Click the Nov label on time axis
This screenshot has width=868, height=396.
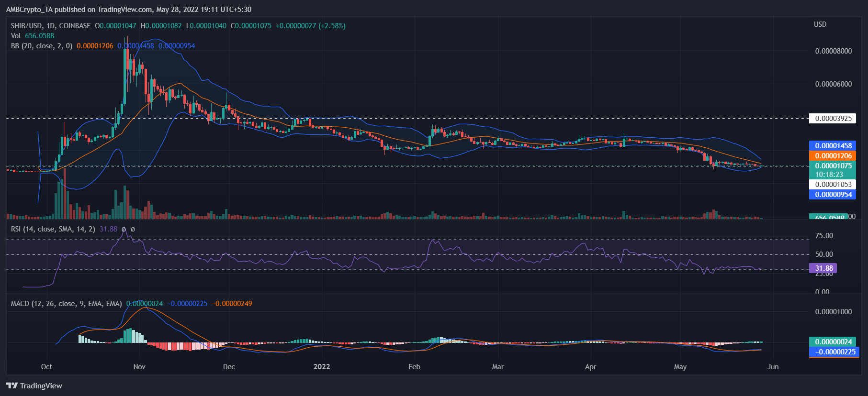click(139, 367)
